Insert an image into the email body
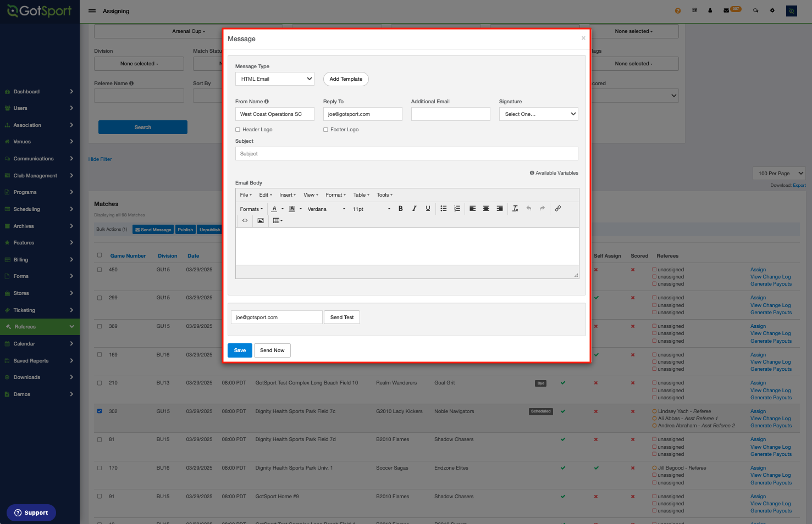812x524 pixels. tap(261, 221)
